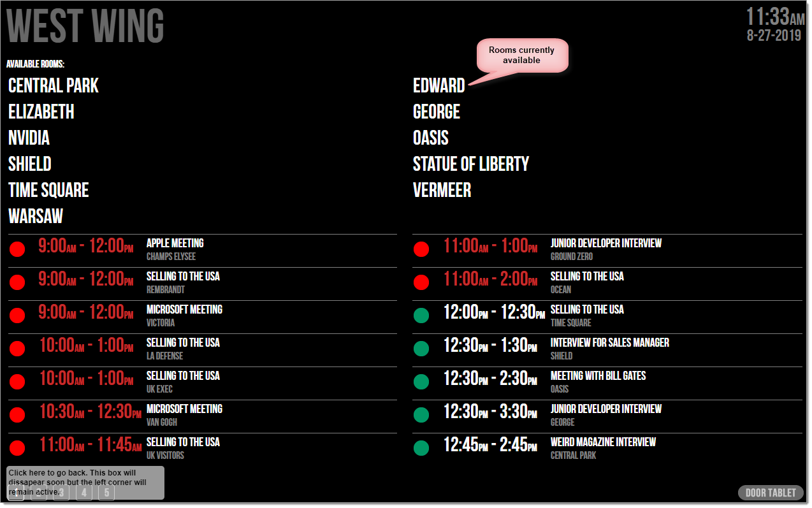Click the go back hint box
Image resolution: width=812 pixels, height=508 pixels.
[x=85, y=483]
